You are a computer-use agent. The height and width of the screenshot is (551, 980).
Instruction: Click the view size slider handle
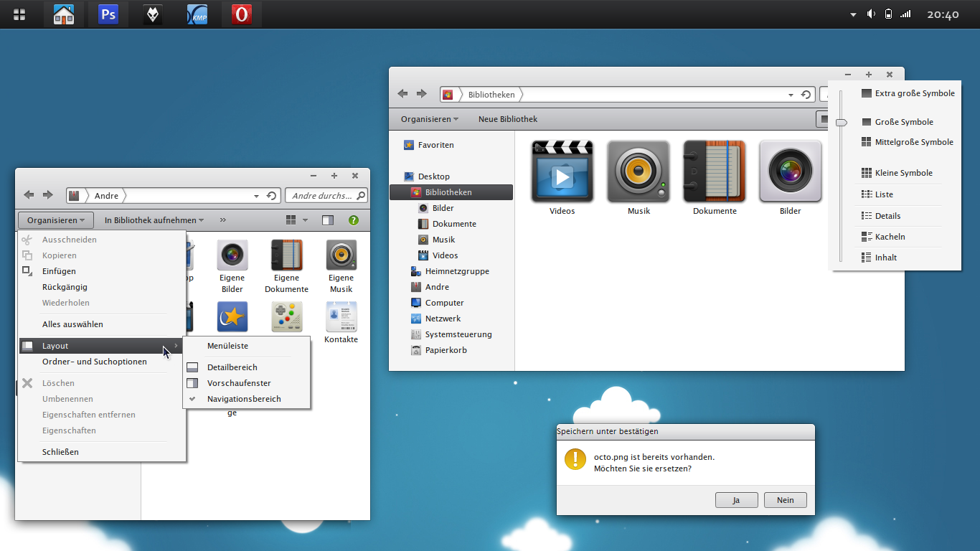(x=842, y=123)
